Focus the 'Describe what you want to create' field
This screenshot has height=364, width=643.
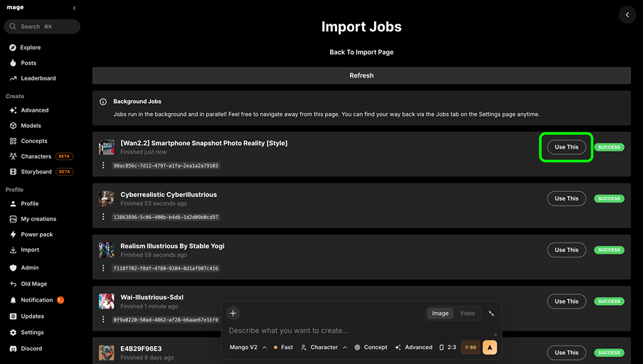359,331
